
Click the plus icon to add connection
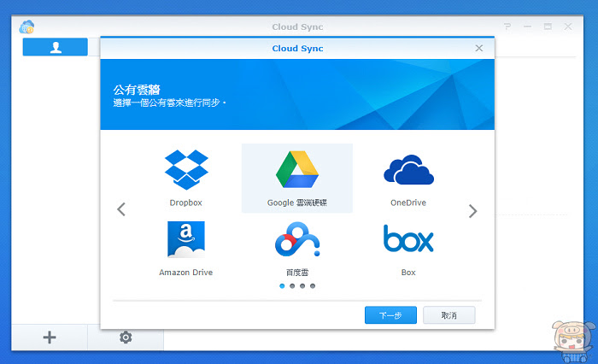click(x=50, y=338)
